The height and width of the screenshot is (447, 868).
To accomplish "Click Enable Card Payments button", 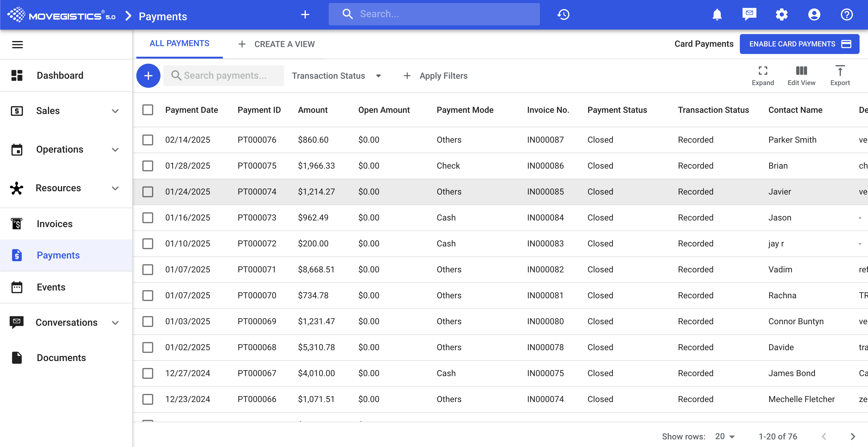I will click(x=799, y=44).
